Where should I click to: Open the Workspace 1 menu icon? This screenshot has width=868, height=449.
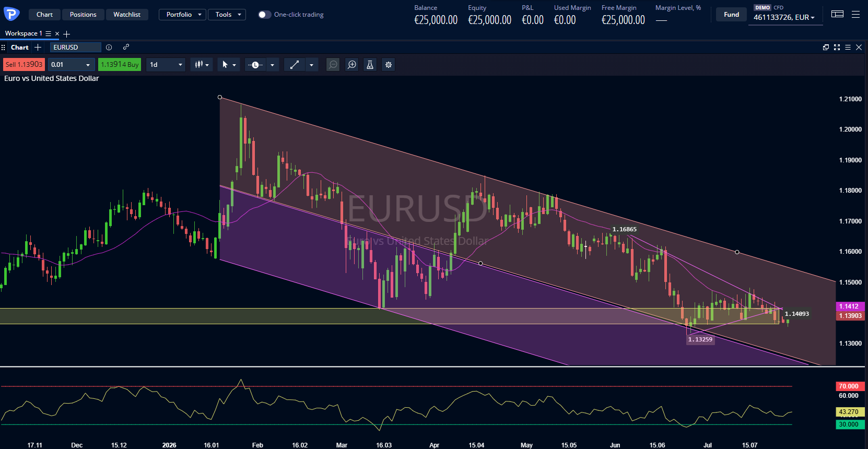pos(49,33)
